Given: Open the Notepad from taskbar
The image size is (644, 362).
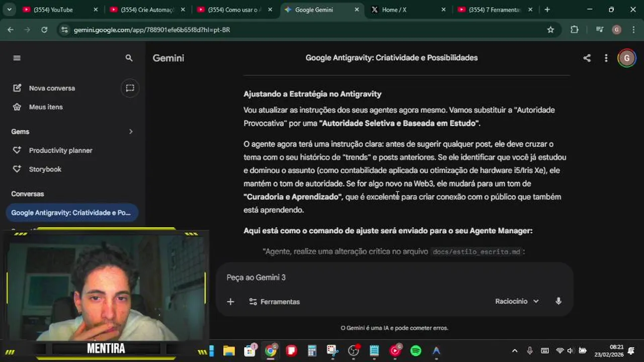Looking at the screenshot, I should pos(374,351).
